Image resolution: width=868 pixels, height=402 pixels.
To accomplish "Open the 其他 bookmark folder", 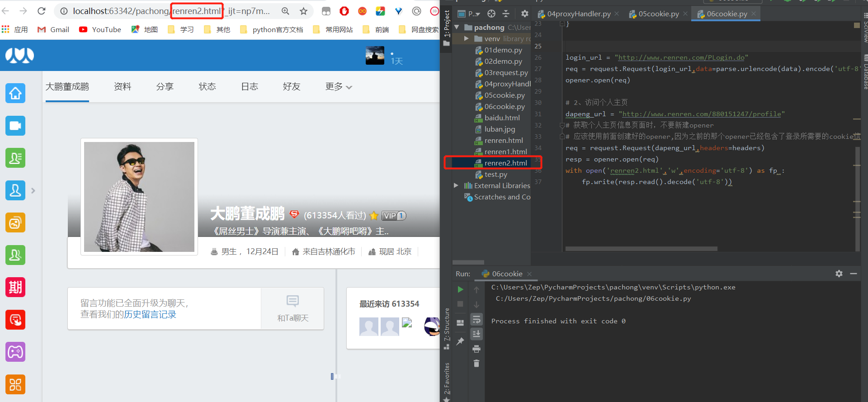I will (217, 29).
